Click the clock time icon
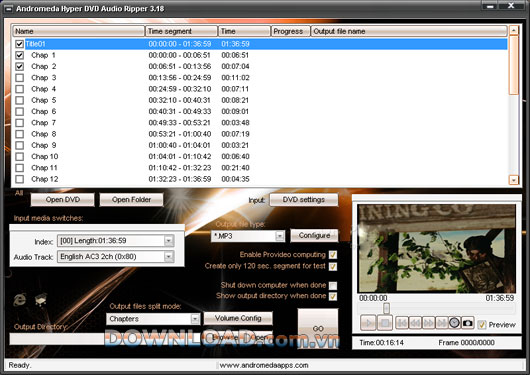This screenshot has height=375, width=530. [x=454, y=323]
